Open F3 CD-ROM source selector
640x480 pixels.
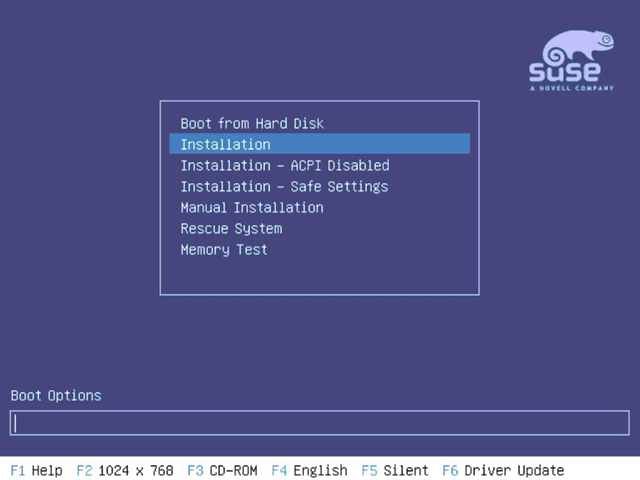pos(222,470)
